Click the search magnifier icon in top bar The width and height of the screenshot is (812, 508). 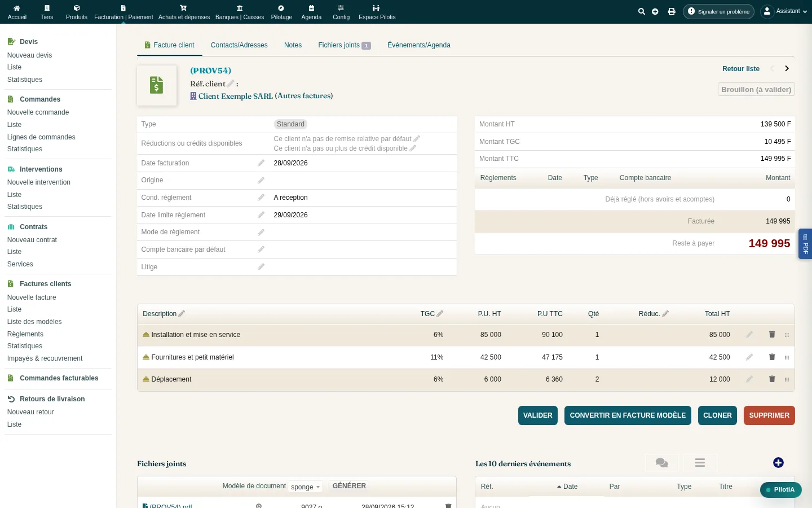click(641, 11)
